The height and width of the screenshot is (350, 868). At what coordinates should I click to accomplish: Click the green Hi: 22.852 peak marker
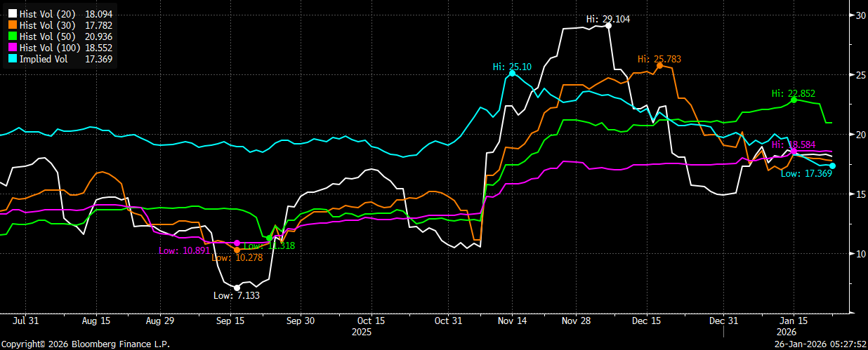click(794, 100)
